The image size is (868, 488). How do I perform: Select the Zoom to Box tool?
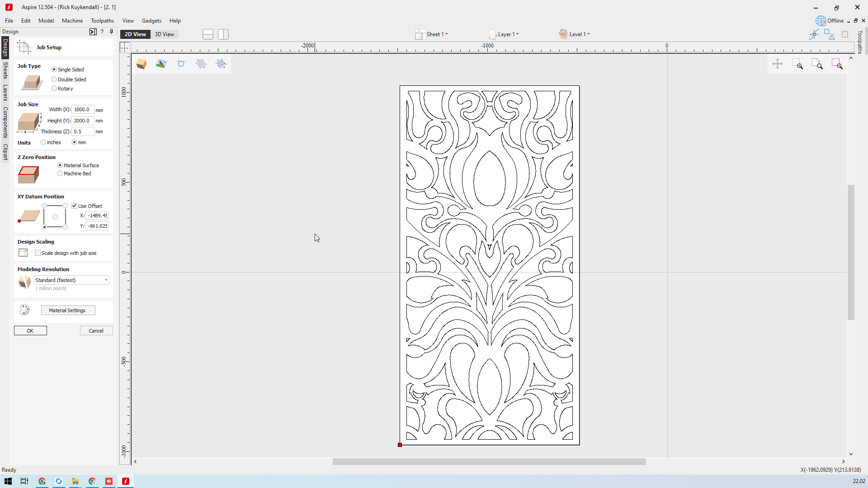[797, 64]
